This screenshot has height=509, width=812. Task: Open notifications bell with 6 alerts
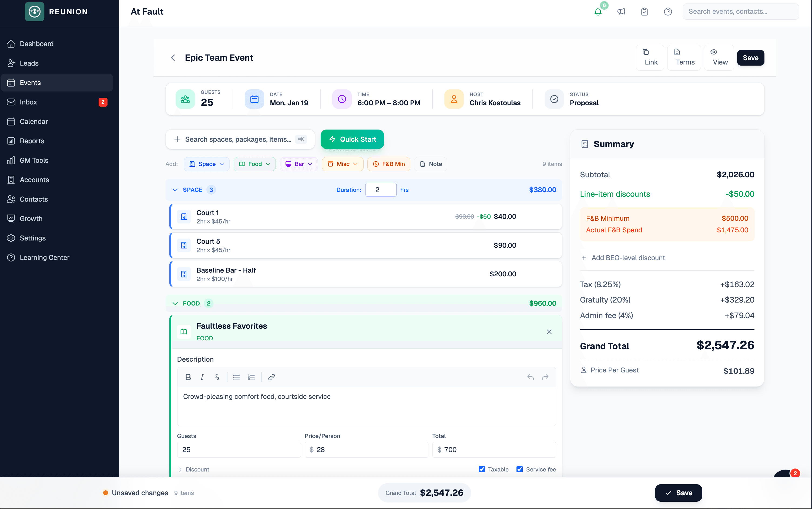click(x=599, y=11)
